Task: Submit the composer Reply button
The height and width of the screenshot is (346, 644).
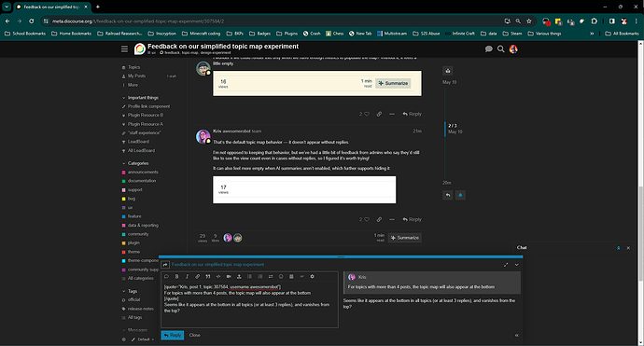Action: [173, 336]
